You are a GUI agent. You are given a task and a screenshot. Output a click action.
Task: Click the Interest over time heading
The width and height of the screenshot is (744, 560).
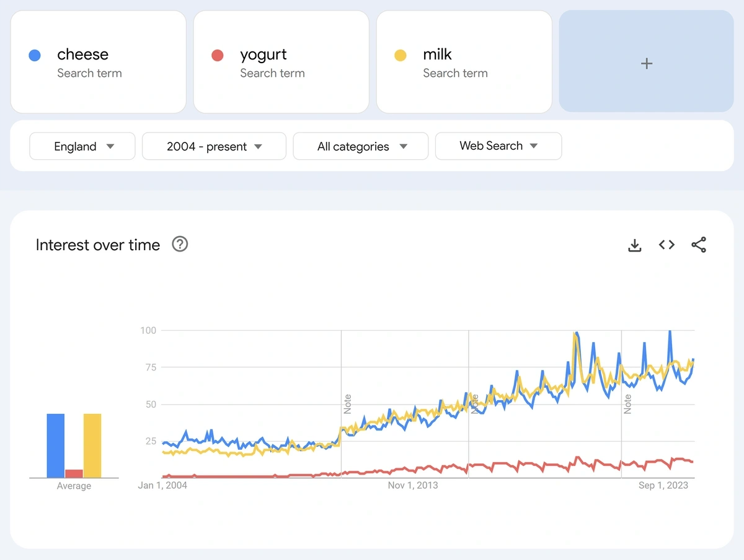tap(98, 245)
